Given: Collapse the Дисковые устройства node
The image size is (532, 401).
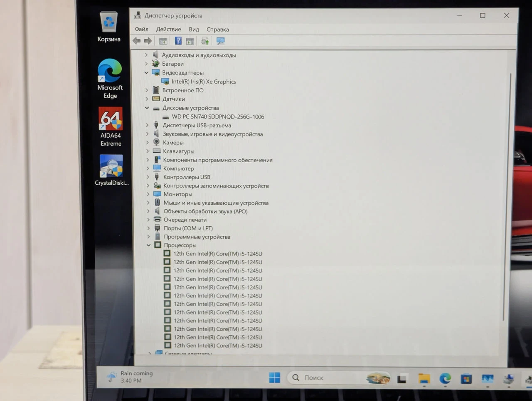Looking at the screenshot, I should [x=147, y=108].
